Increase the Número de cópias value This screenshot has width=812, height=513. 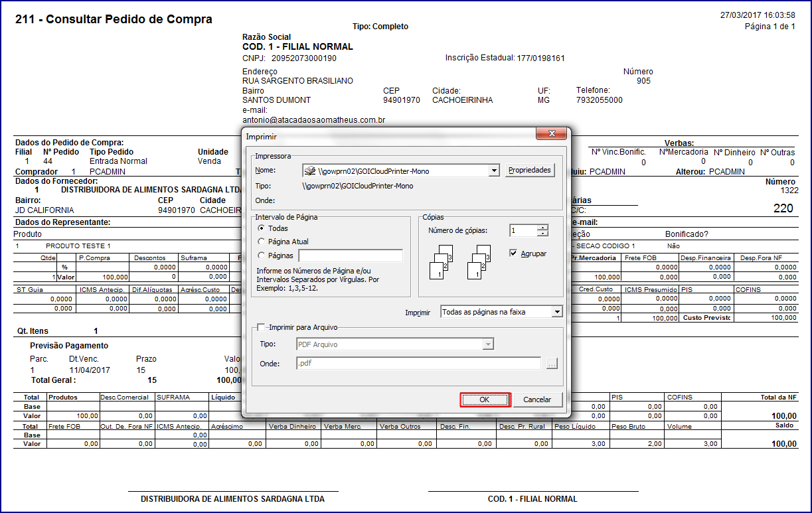[544, 228]
